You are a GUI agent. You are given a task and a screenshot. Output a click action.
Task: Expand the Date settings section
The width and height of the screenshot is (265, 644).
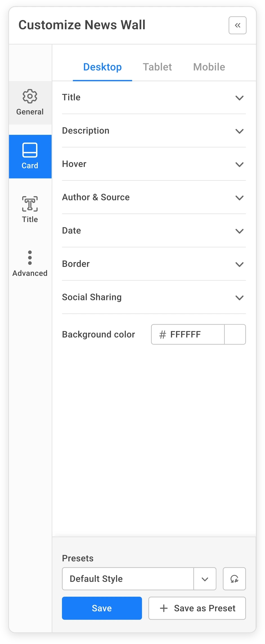(x=239, y=231)
